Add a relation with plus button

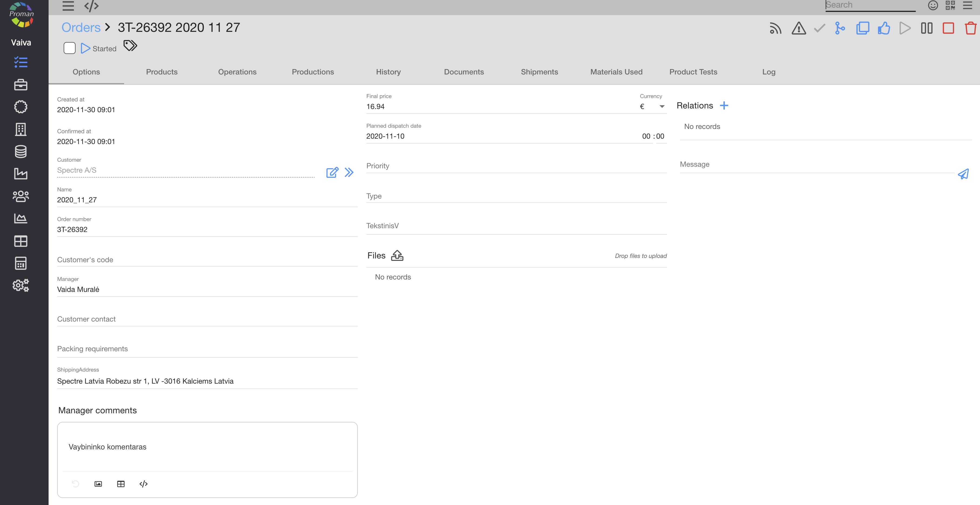pos(724,106)
